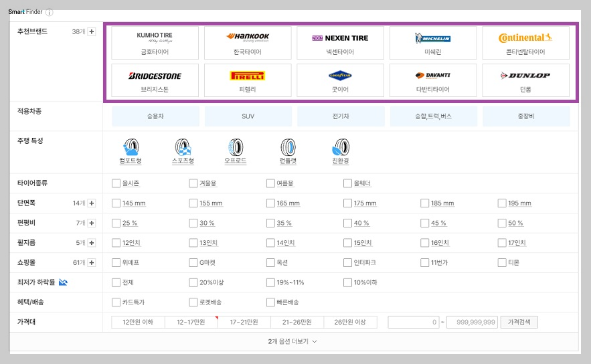
Task: Click the 최저가 하락률 chart icon
Action: tap(63, 282)
